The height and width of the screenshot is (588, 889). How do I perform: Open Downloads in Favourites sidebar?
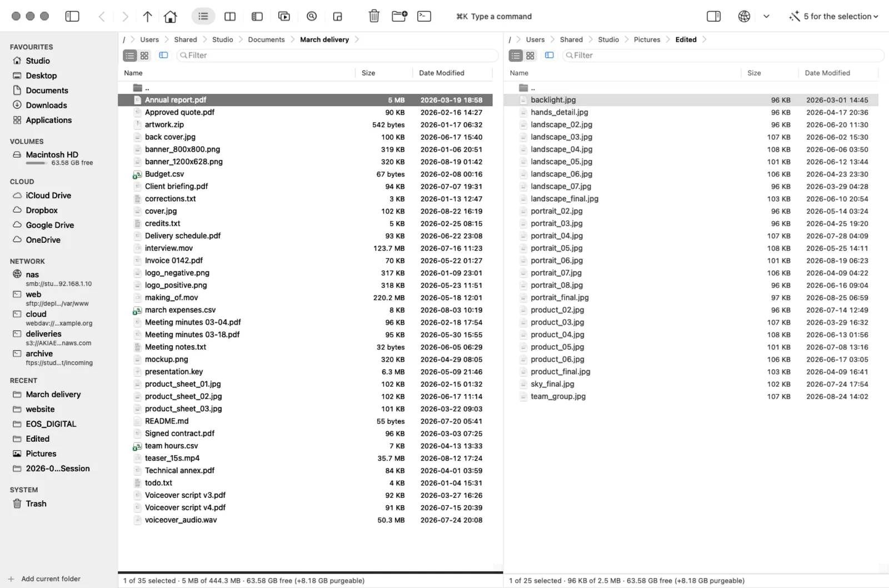(x=46, y=105)
